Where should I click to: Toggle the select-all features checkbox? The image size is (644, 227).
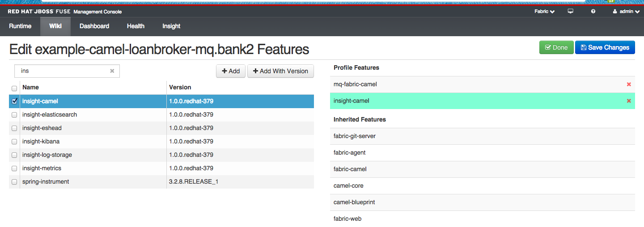point(14,88)
